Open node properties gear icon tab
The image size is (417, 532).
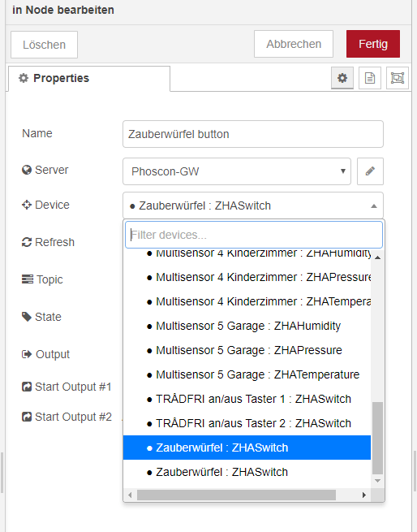click(342, 78)
